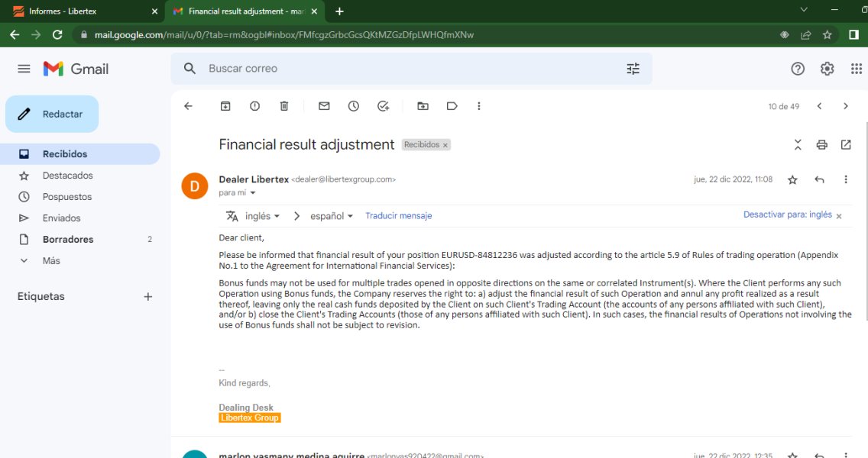This screenshot has width=868, height=458.
Task: Reply to Dealer Libertex message
Action: (x=819, y=179)
